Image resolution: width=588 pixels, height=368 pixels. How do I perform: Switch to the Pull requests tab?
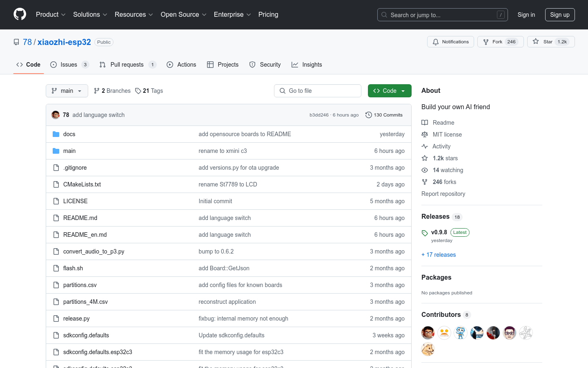(128, 65)
